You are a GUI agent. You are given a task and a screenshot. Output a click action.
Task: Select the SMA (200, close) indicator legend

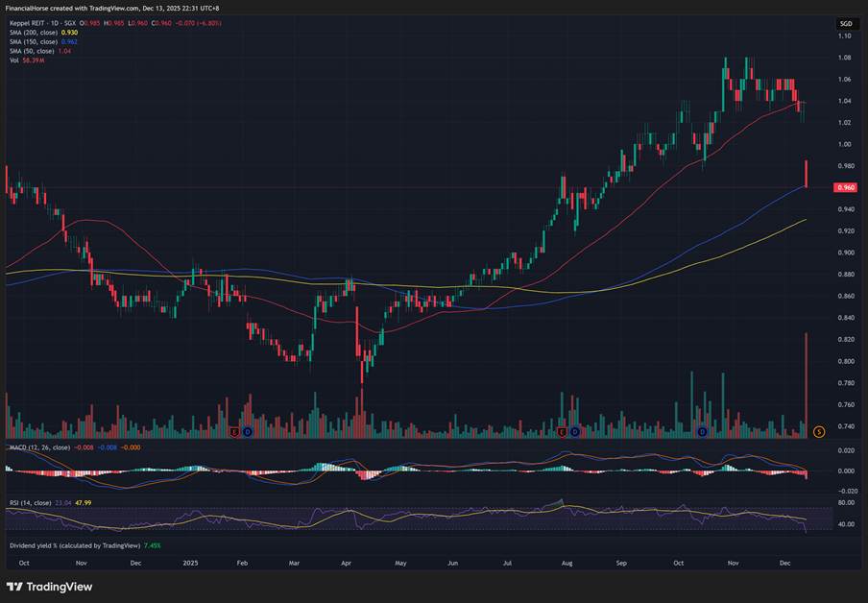coord(35,34)
